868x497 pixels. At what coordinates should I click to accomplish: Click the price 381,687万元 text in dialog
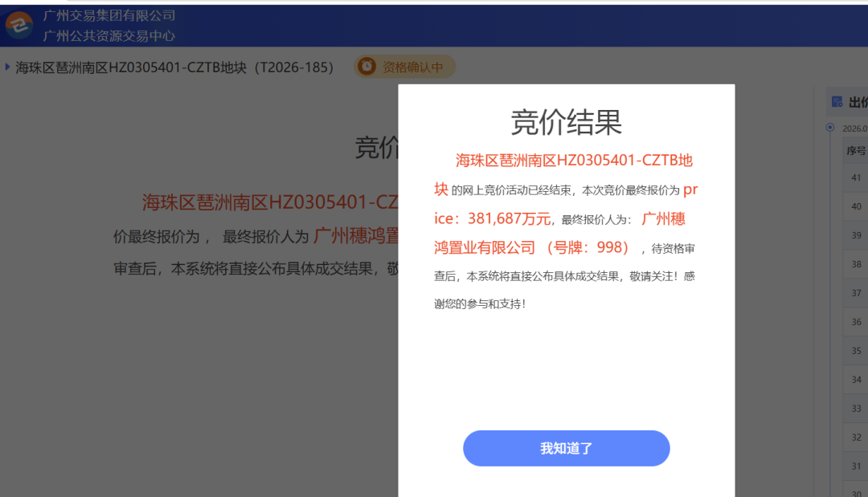click(x=510, y=219)
